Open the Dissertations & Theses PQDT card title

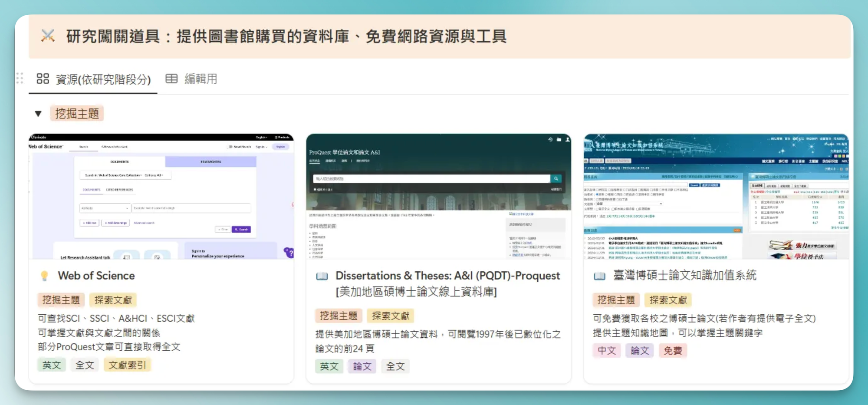[x=447, y=276]
